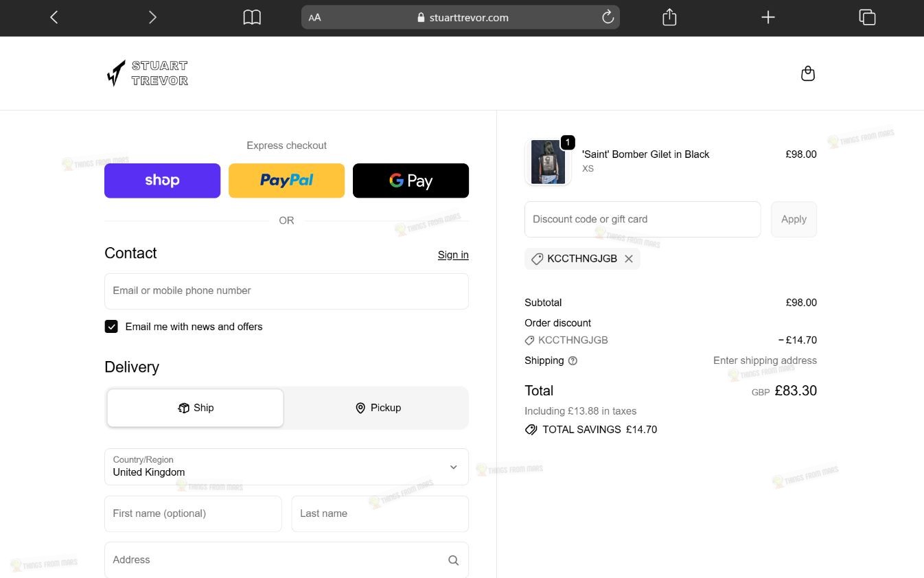Click the Address input field
924x578 pixels.
(x=286, y=560)
